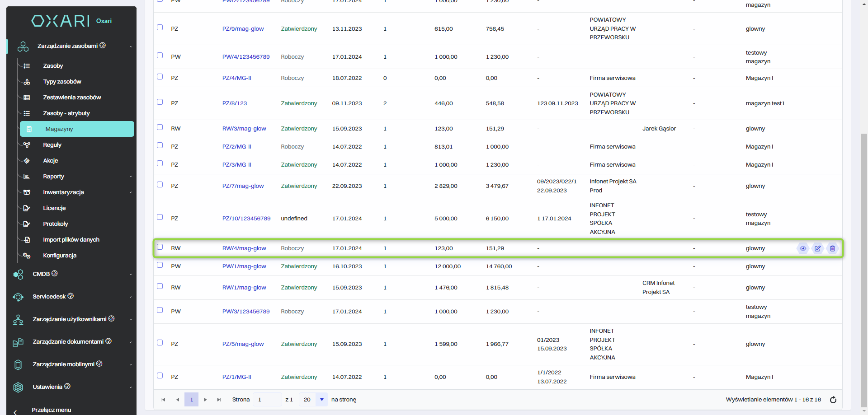
Task: Click the page number input field
Action: (267, 400)
